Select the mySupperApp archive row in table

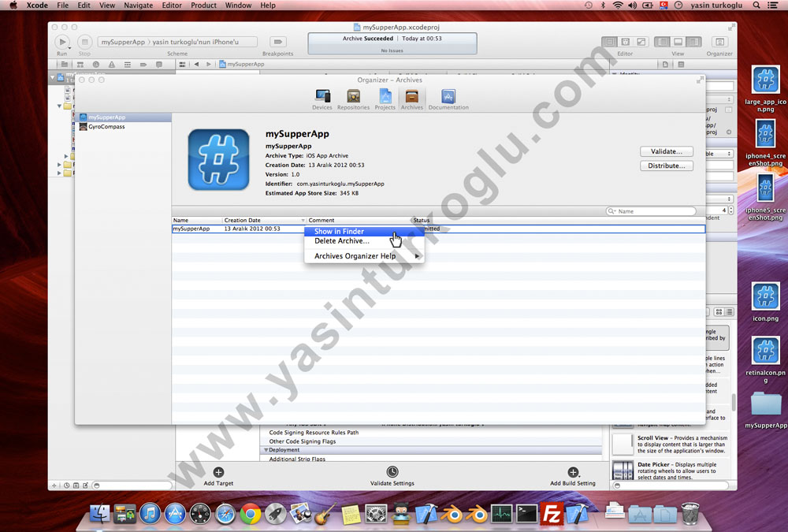pos(438,229)
